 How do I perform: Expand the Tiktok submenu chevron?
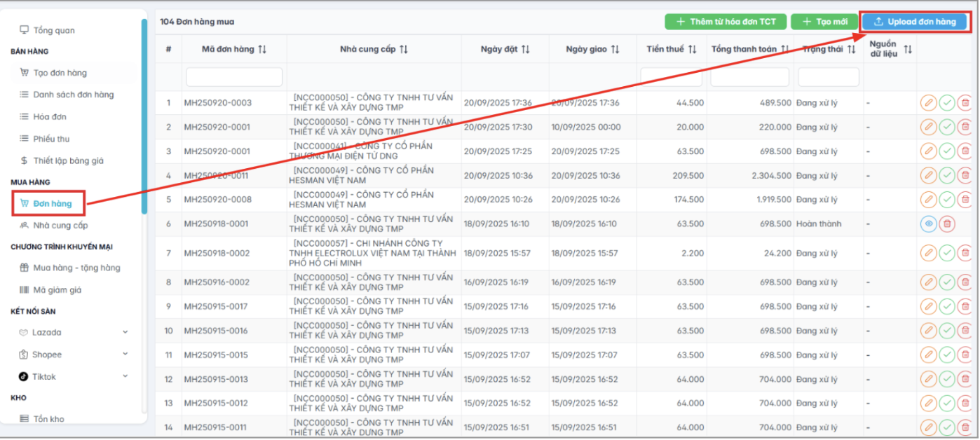[x=125, y=376]
